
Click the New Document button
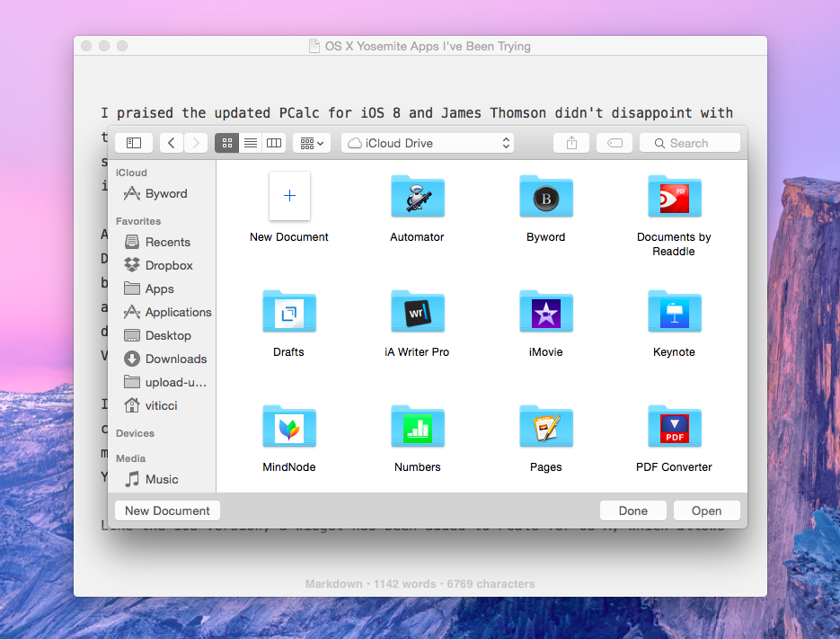[x=167, y=510]
